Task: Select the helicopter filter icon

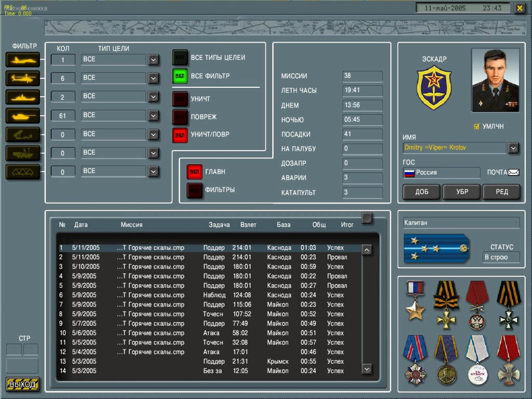Action: click(x=22, y=78)
